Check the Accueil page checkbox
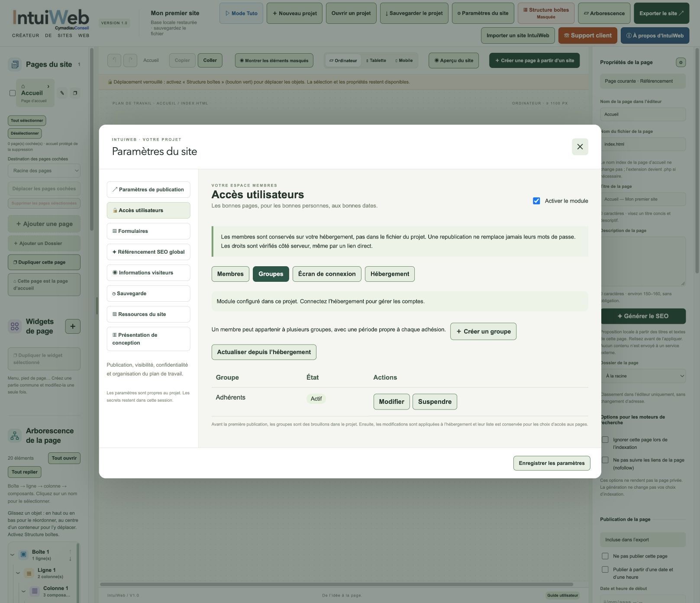The height and width of the screenshot is (603, 700). (x=13, y=93)
